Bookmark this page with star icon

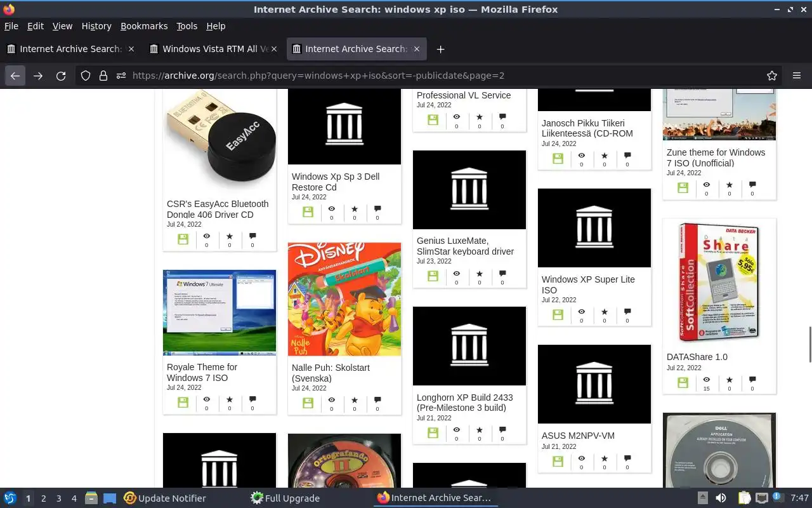point(772,76)
